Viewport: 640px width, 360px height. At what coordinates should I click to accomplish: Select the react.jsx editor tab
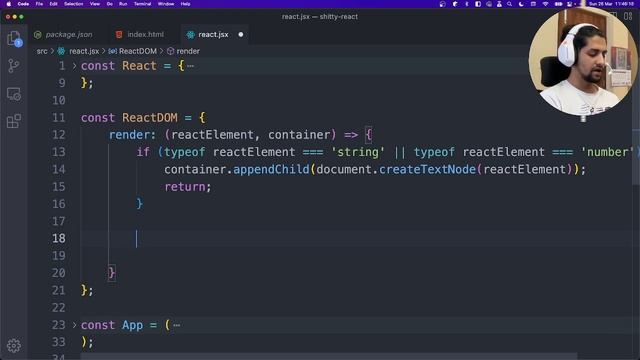click(x=213, y=35)
